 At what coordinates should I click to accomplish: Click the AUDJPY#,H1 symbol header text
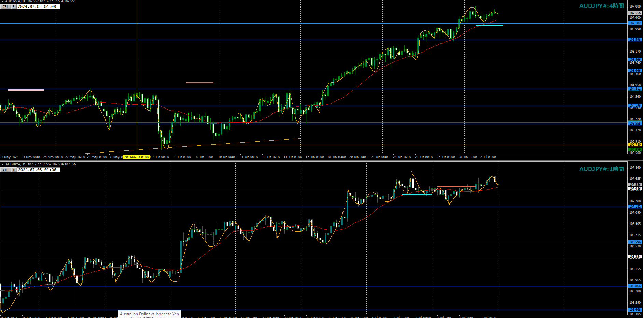pyautogui.click(x=15, y=164)
